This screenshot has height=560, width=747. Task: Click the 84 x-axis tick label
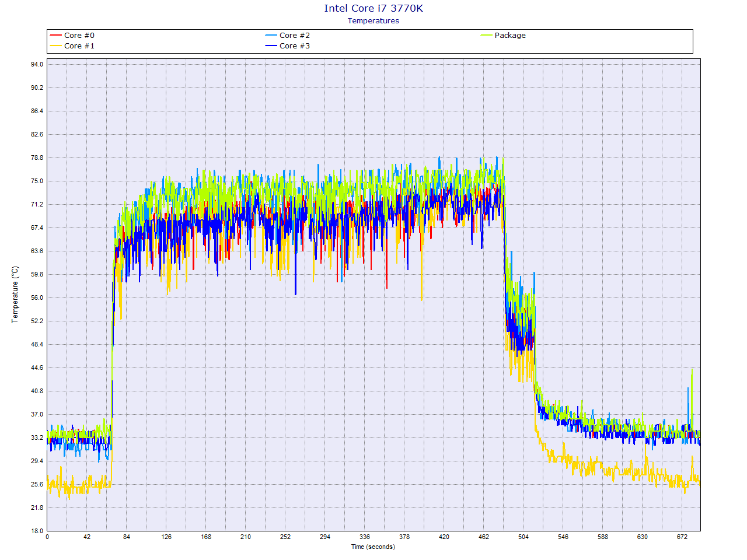[127, 537]
